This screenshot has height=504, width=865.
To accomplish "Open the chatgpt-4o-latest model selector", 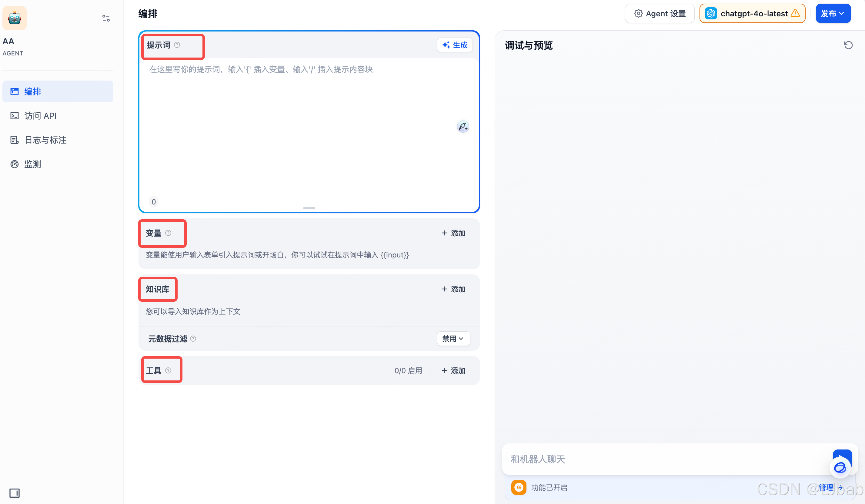I will pyautogui.click(x=752, y=14).
